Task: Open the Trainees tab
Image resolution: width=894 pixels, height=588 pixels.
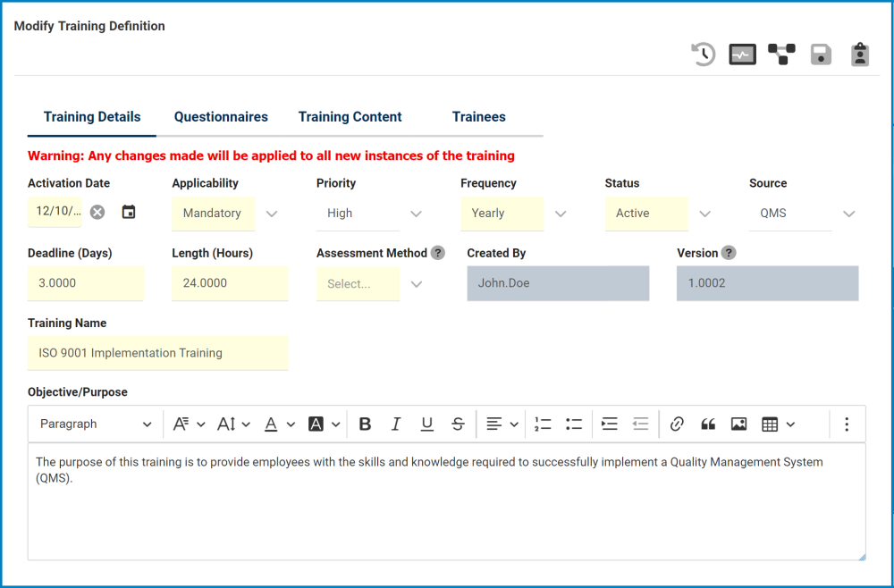Action: click(478, 116)
